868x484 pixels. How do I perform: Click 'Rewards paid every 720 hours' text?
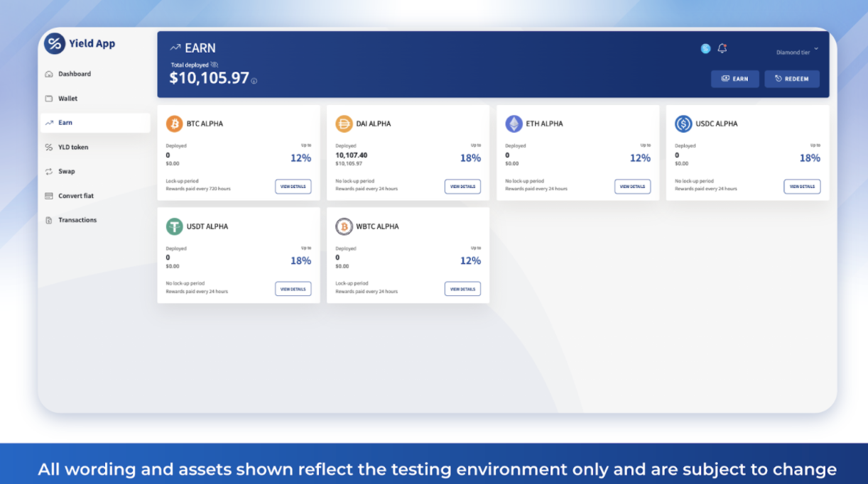[x=198, y=189]
